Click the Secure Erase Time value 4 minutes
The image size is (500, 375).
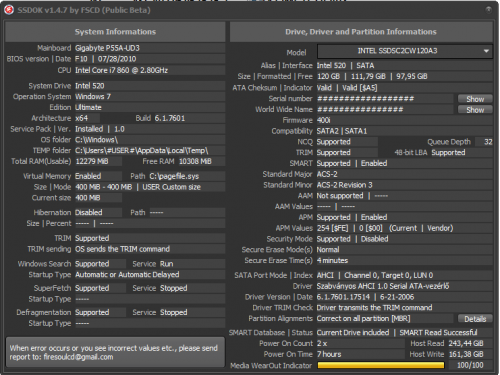click(332, 261)
